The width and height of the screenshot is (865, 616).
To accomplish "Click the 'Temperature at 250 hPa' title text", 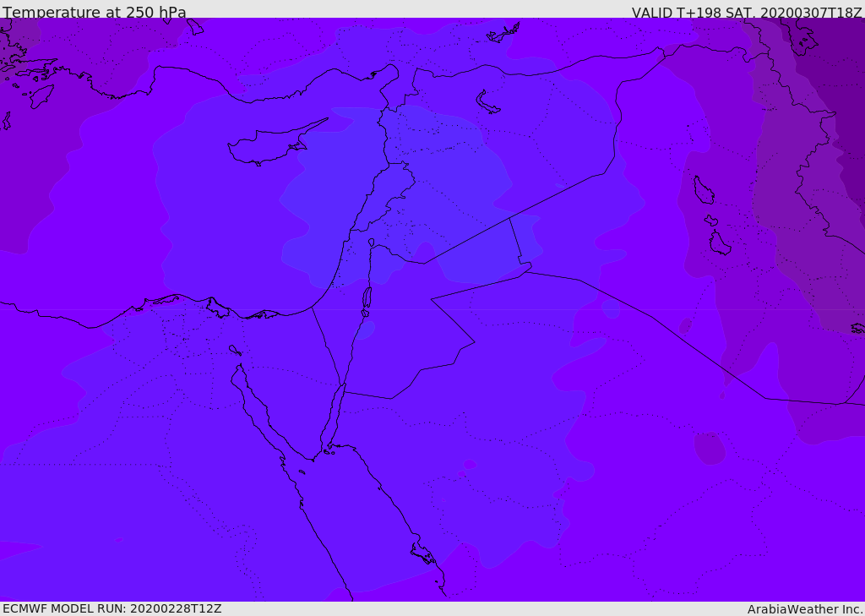I will [95, 12].
